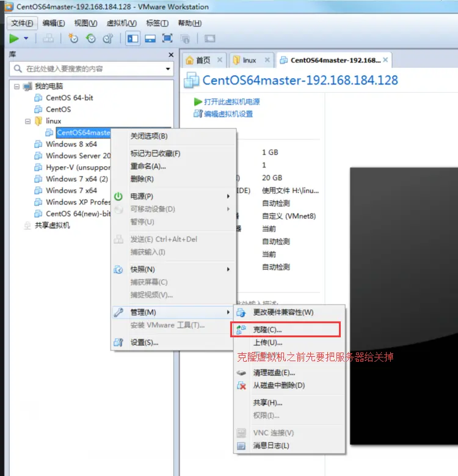458x476 pixels.
Task: Click 自定义 (VMnet8) network adapter value
Action: click(289, 216)
